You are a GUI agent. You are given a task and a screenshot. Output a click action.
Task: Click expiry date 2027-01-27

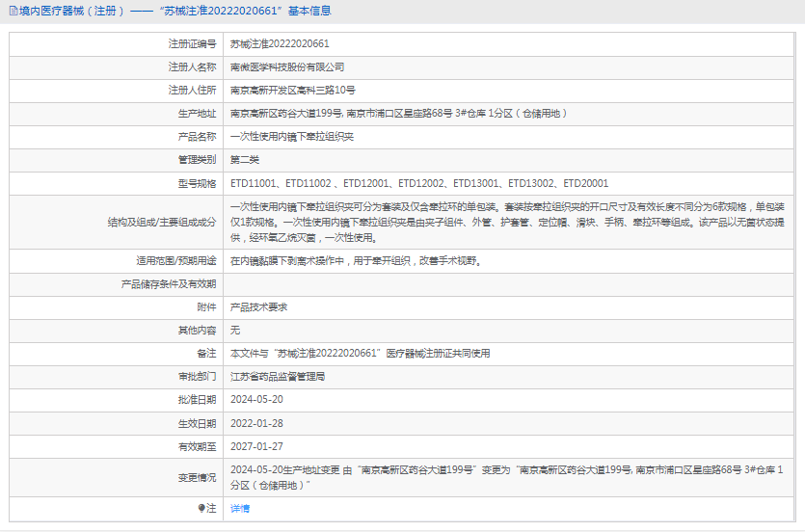point(256,446)
